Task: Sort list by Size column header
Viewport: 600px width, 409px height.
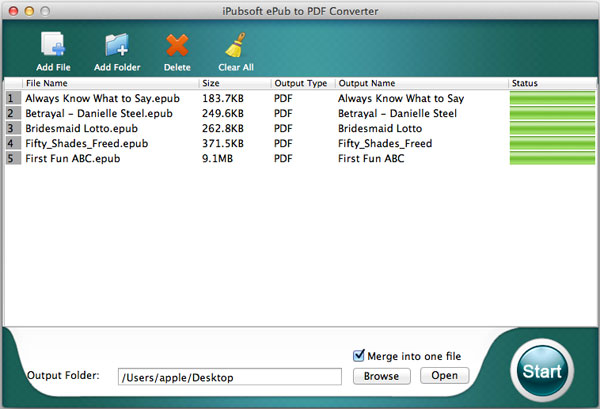Action: point(234,83)
